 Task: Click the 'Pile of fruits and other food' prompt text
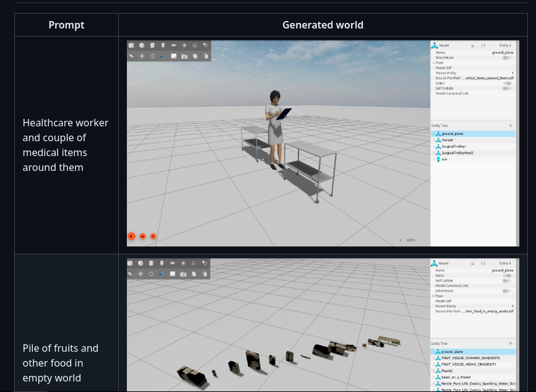pyautogui.click(x=61, y=363)
